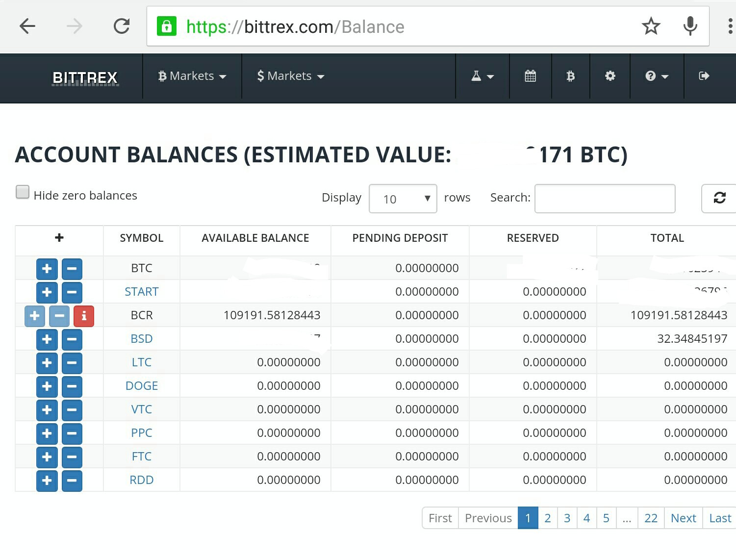This screenshot has height=560, width=736.
Task: Go to page 2 of balances
Action: 548,518
